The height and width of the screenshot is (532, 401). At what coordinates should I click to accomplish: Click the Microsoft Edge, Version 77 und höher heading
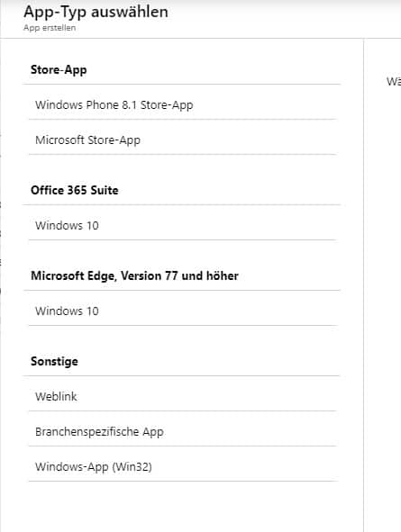tap(134, 275)
